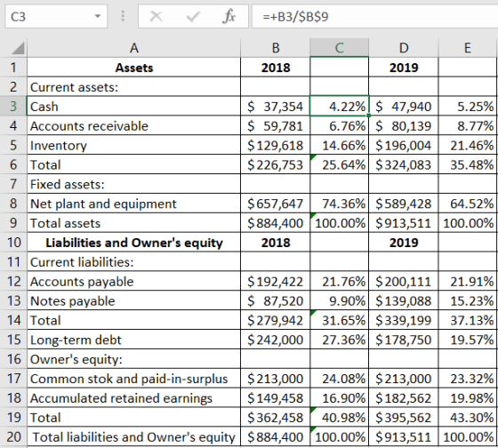Click the $ 47,940 cell

click(x=404, y=107)
